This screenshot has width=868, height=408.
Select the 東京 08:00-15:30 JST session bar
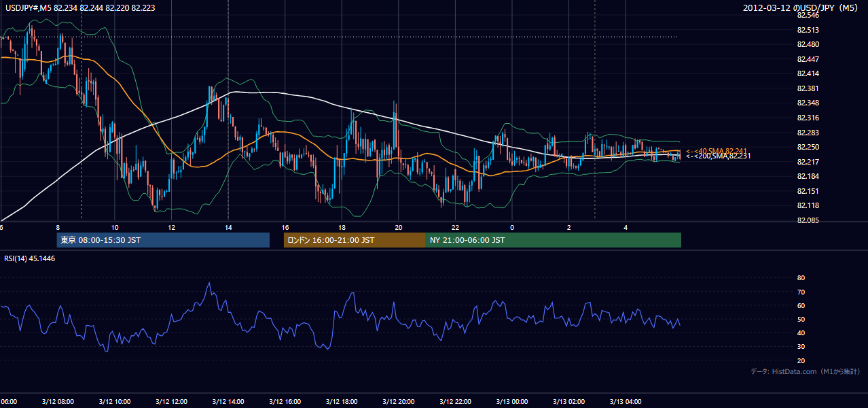[x=163, y=240]
